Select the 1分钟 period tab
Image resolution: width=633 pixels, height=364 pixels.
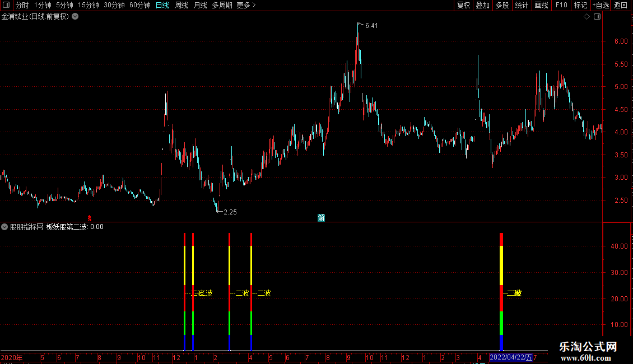[x=43, y=5]
